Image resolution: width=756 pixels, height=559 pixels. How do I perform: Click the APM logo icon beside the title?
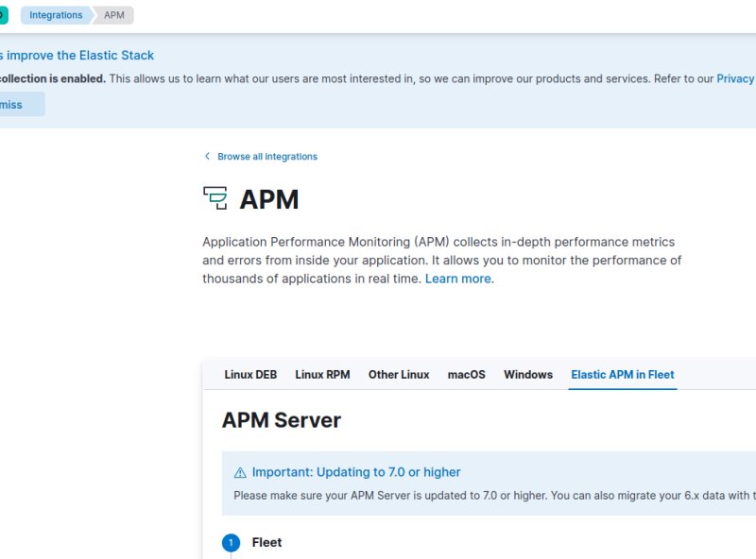[x=215, y=198]
